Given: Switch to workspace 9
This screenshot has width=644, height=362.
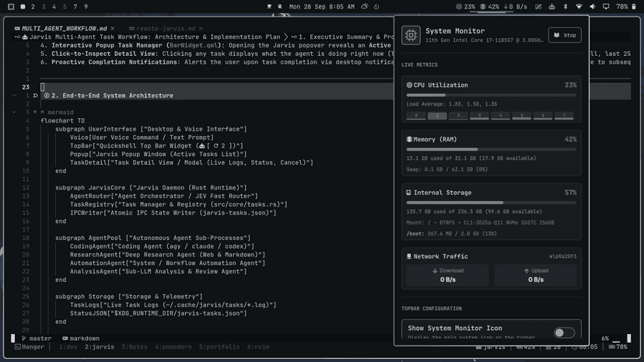Looking at the screenshot, I should point(86,6).
